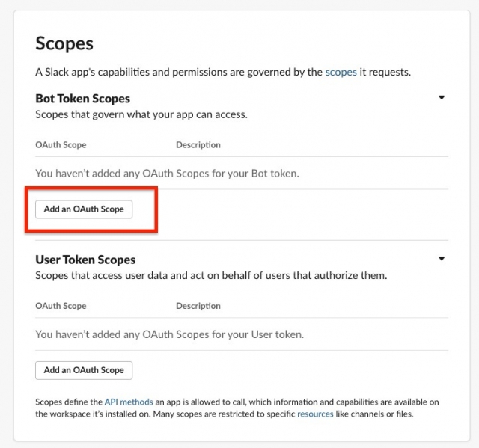This screenshot has width=479, height=448.
Task: Collapse the User Token Scopes section arrow
Action: click(442, 259)
